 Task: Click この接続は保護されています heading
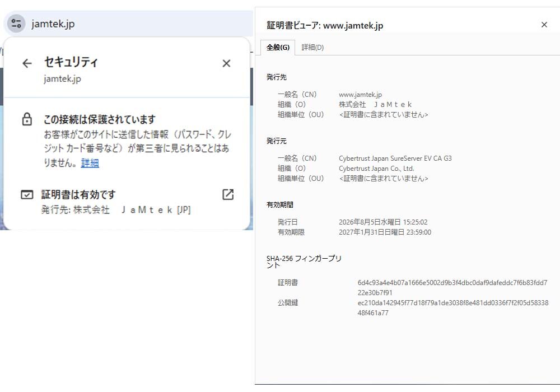pos(100,119)
